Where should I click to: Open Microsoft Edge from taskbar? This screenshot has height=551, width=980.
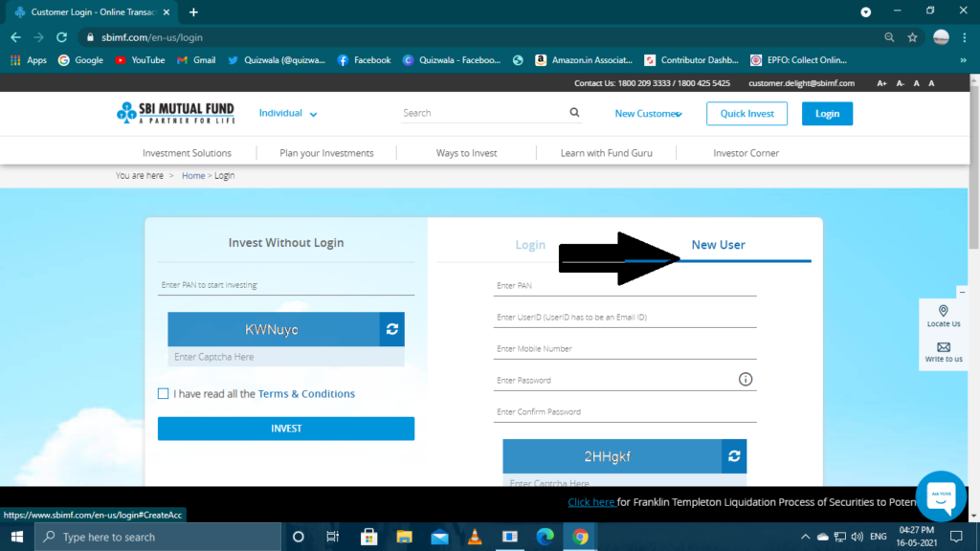coord(545,537)
